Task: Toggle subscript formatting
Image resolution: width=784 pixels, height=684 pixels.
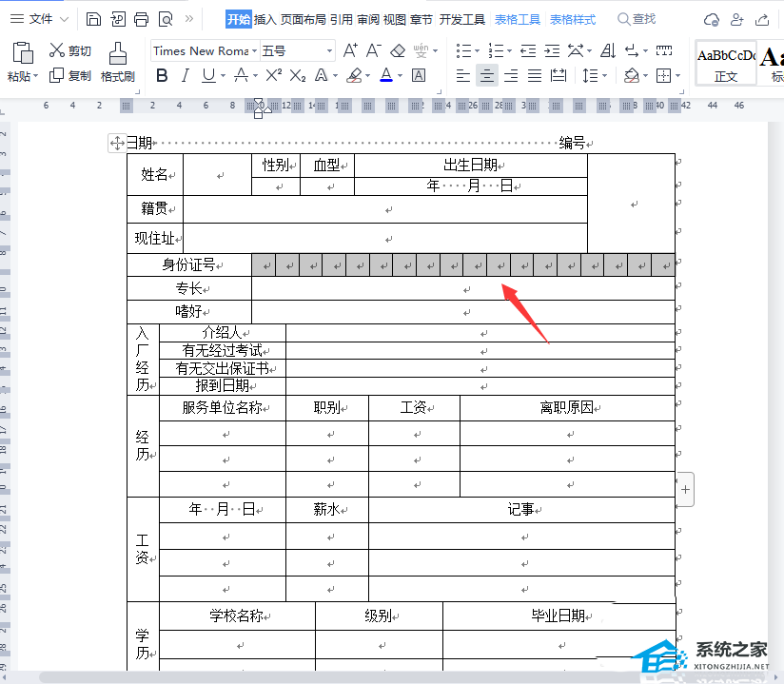Action: click(298, 75)
